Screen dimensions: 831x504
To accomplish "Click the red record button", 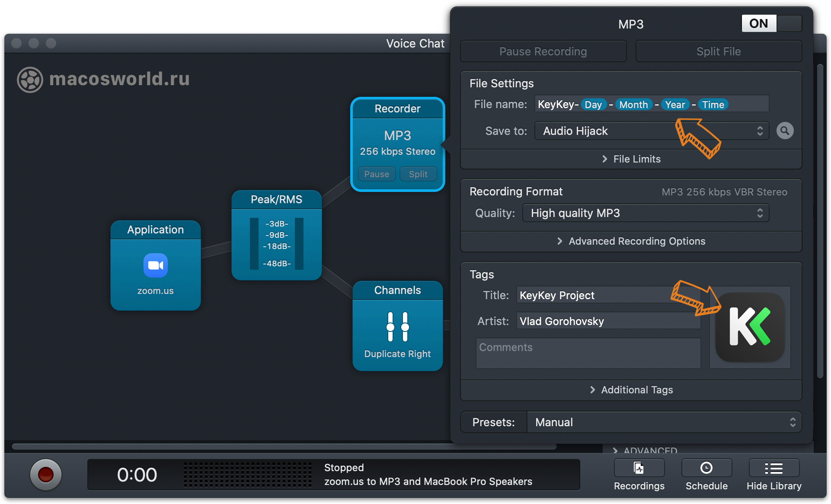I will (x=45, y=475).
